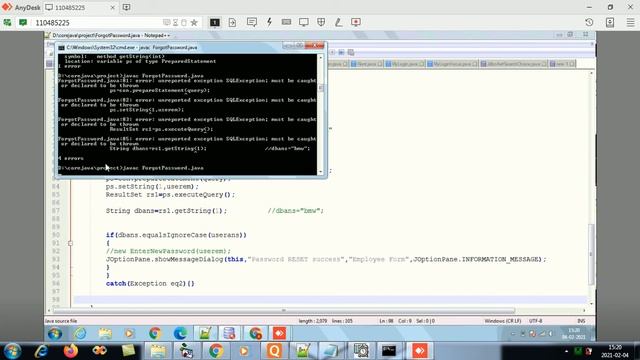Image resolution: width=640 pixels, height=360 pixels.
Task: Click 'UTF-8' encoding in status bar
Action: pyautogui.click(x=536, y=321)
